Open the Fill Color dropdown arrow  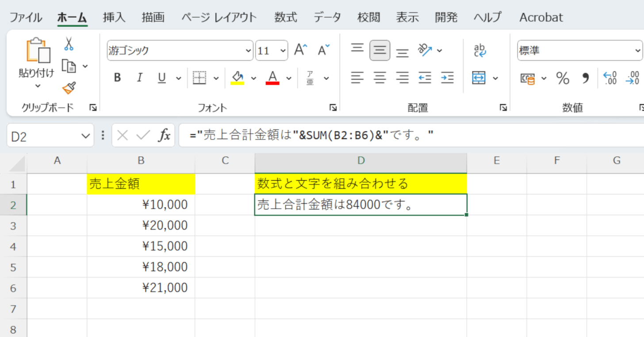254,78
